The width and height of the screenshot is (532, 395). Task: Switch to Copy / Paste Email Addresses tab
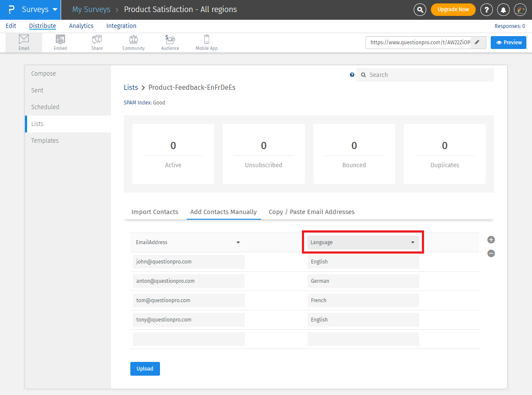point(311,212)
